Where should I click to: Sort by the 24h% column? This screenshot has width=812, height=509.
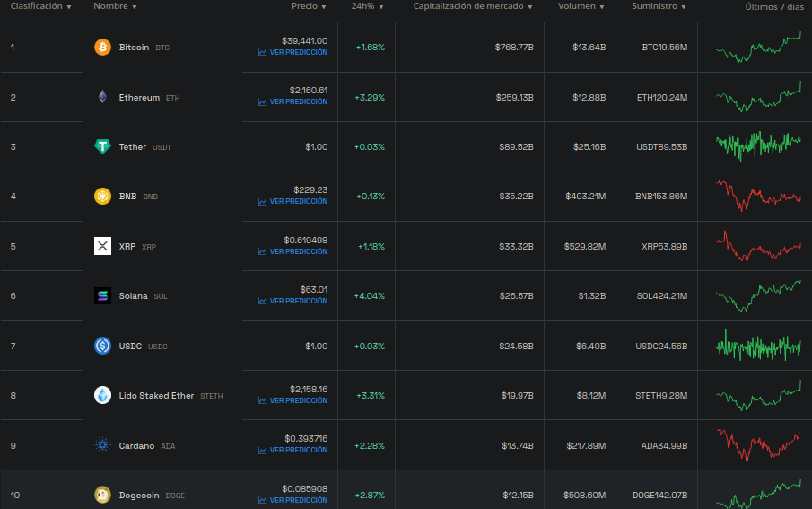(367, 6)
